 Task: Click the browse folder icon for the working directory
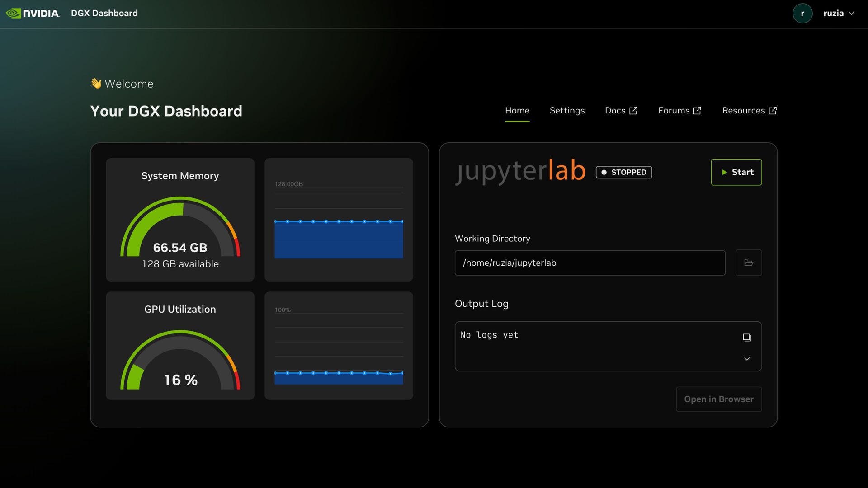749,263
